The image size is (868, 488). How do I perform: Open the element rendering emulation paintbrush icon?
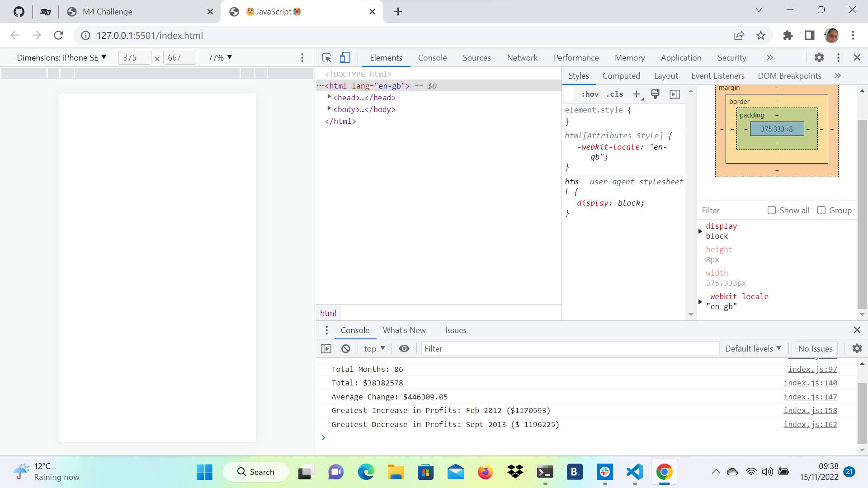[x=655, y=94]
